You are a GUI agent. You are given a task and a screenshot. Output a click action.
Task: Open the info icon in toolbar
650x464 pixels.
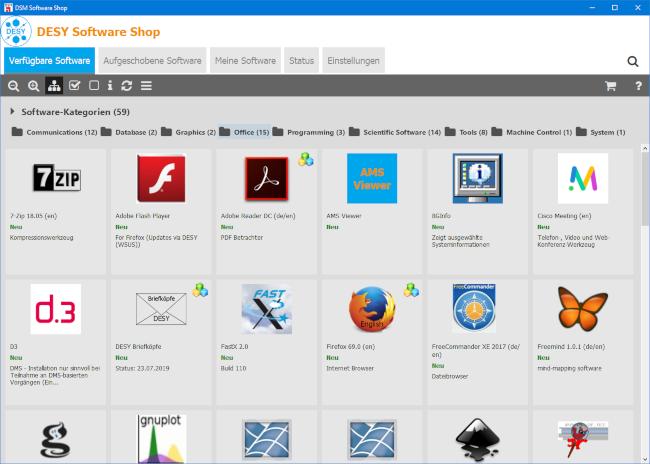pos(110,85)
